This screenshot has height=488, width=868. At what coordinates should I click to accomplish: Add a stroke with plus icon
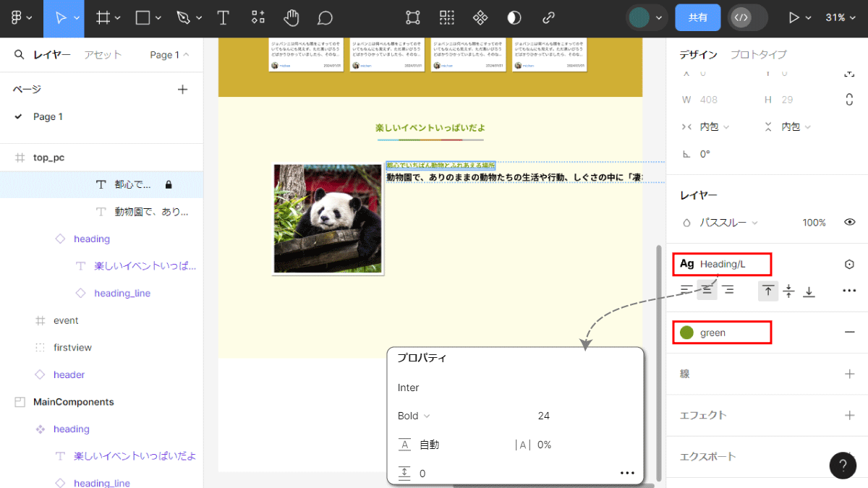click(x=849, y=374)
